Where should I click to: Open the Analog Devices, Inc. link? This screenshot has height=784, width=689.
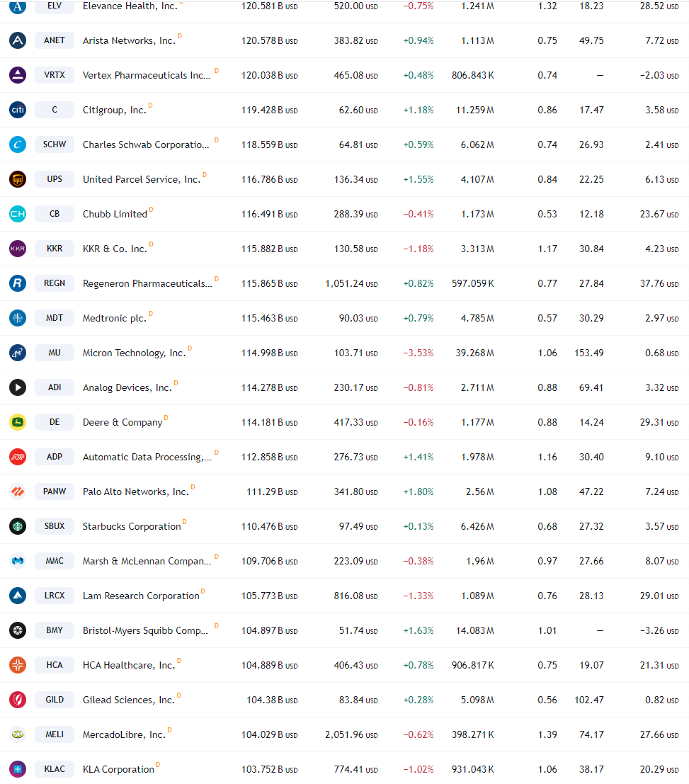point(127,387)
